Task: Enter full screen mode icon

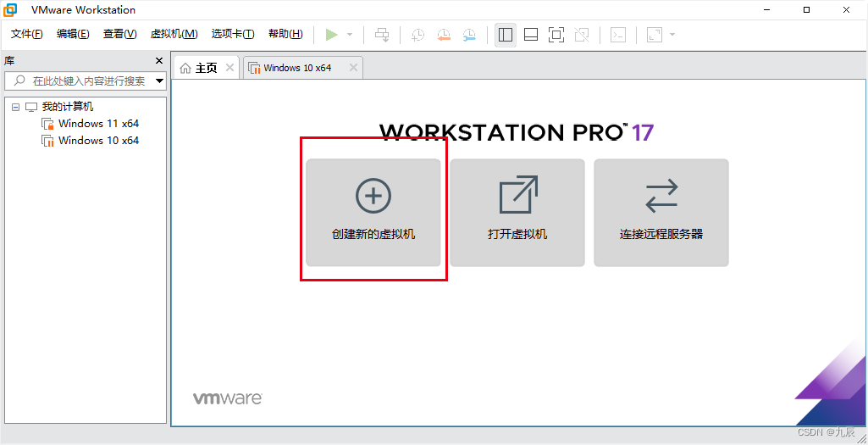Action: coord(556,35)
